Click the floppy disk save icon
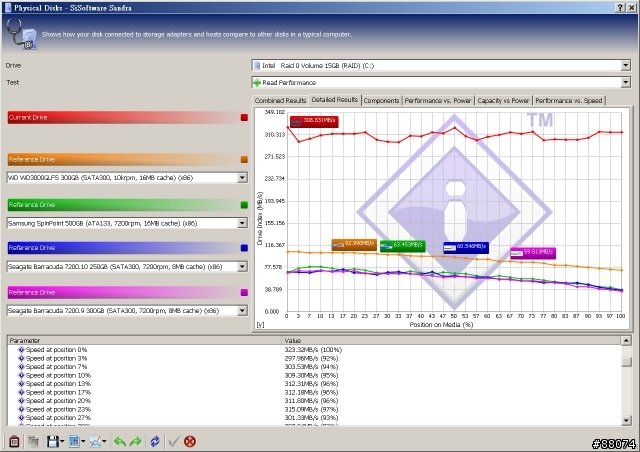 [x=53, y=441]
